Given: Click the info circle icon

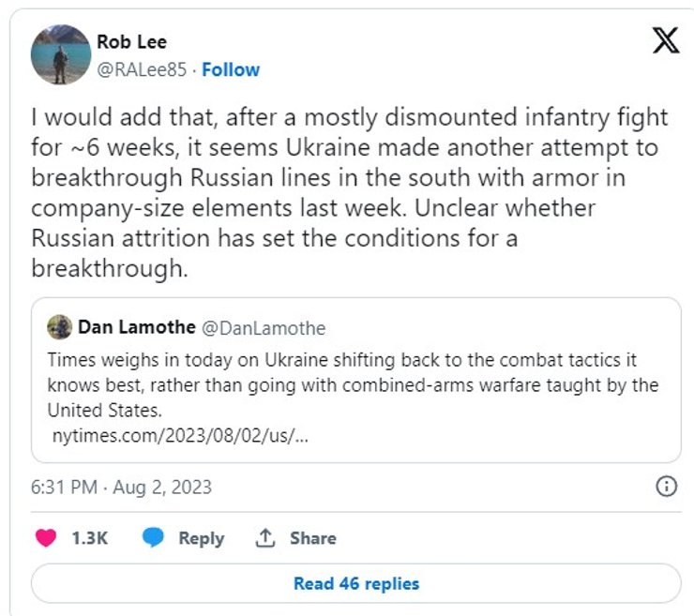Looking at the screenshot, I should [666, 487].
